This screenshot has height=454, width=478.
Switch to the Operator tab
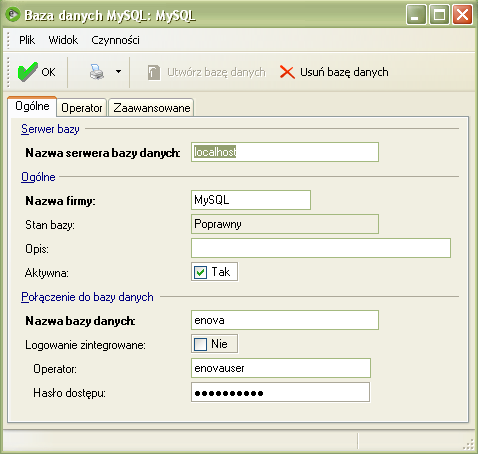(x=82, y=108)
